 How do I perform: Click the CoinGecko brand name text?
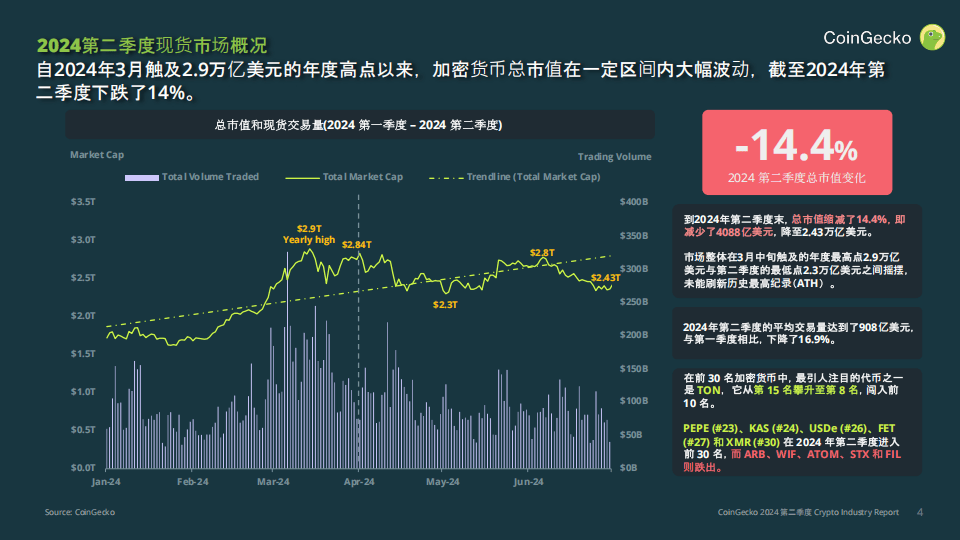coord(867,38)
